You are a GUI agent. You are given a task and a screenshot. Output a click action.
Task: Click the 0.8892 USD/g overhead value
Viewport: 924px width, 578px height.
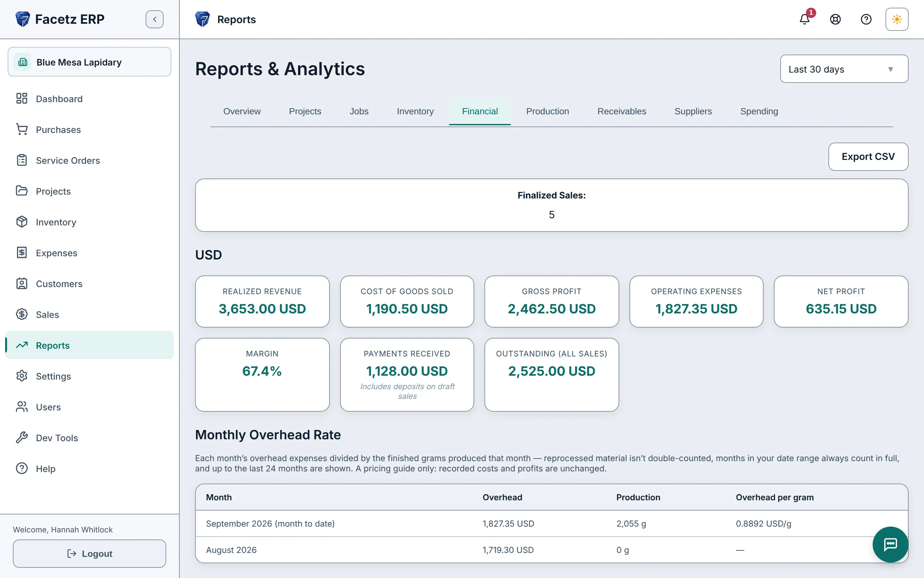point(764,524)
